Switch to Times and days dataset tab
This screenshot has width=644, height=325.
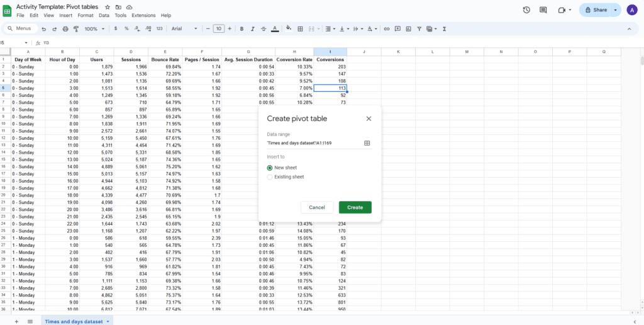(74, 321)
